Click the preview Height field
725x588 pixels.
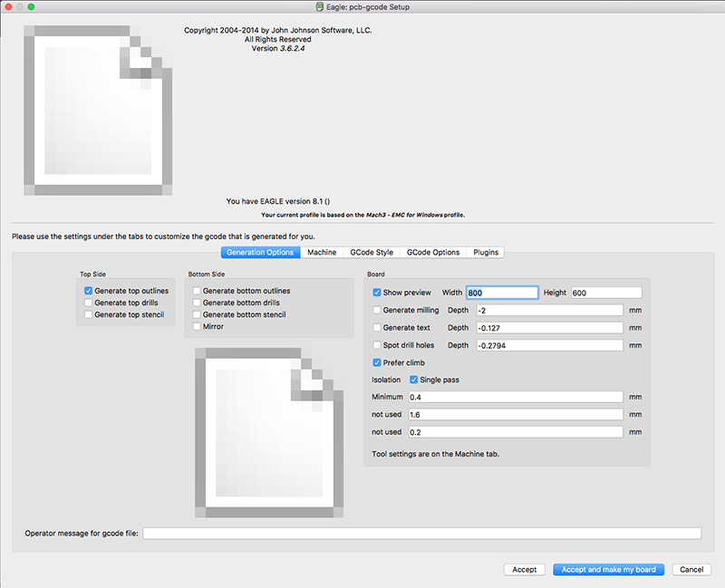pyautogui.click(x=606, y=293)
